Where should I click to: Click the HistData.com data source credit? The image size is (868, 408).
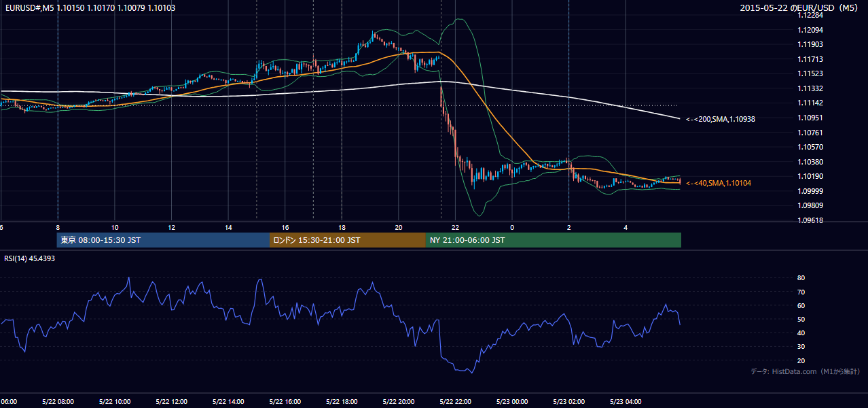tap(806, 371)
